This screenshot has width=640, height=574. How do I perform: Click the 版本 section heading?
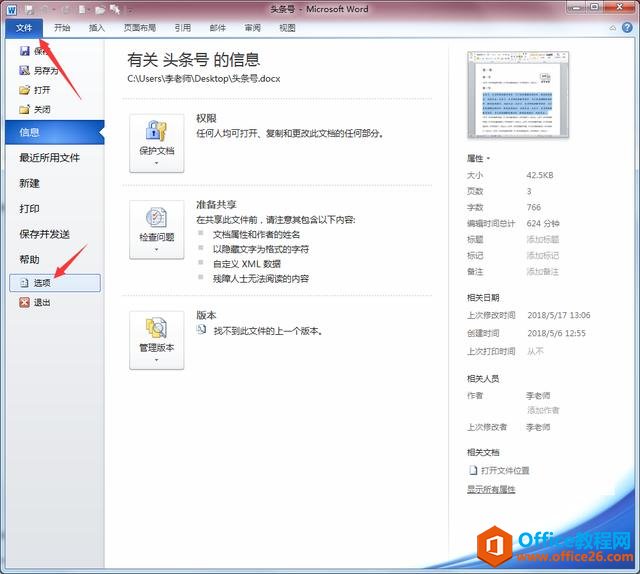click(x=206, y=315)
